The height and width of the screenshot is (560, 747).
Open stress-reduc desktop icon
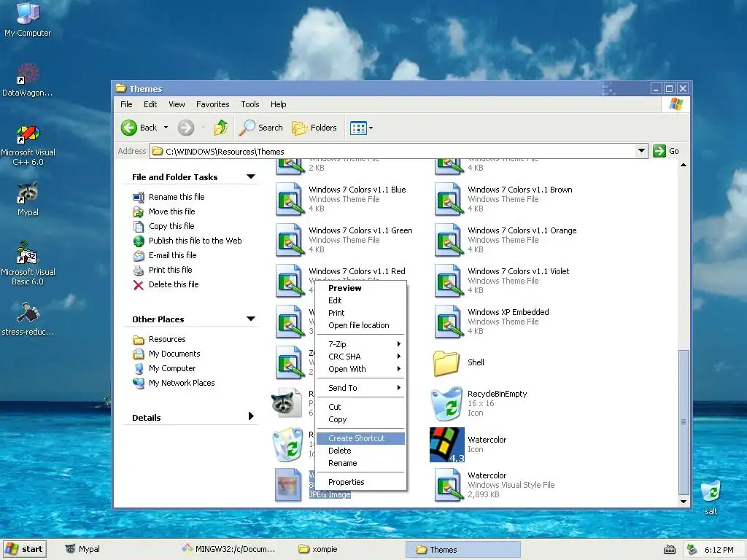pos(28,319)
